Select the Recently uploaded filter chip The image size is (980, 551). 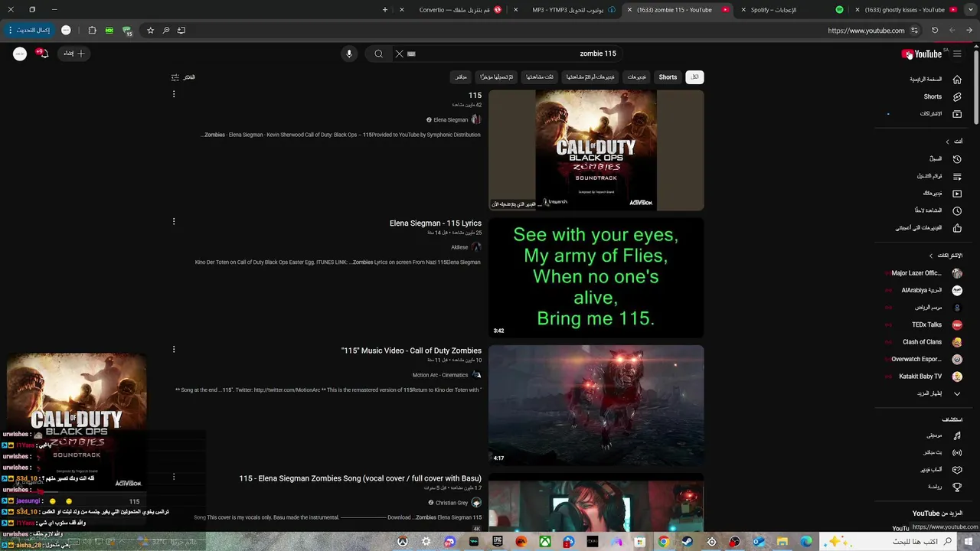pos(497,77)
